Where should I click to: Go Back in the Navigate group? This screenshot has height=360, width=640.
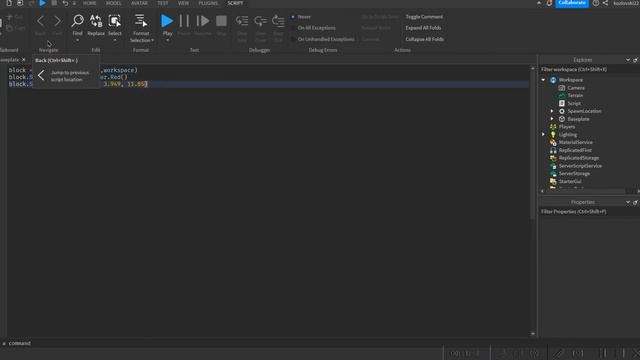(40, 20)
